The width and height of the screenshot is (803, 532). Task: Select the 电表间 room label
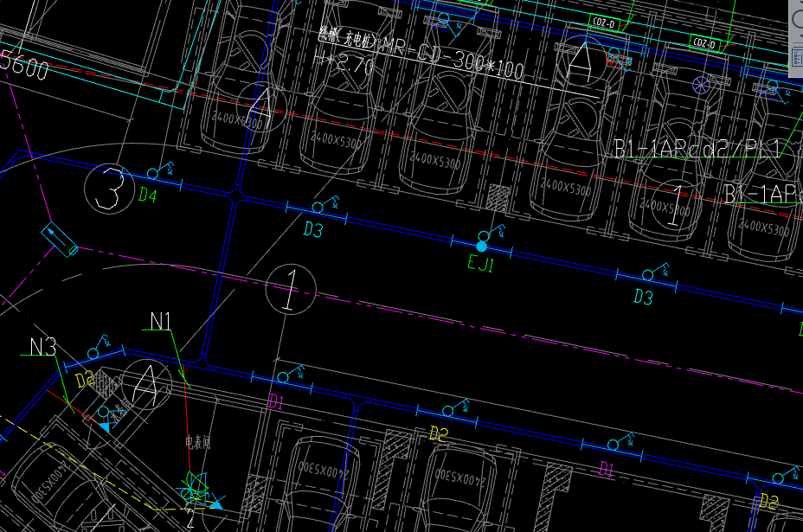[198, 441]
